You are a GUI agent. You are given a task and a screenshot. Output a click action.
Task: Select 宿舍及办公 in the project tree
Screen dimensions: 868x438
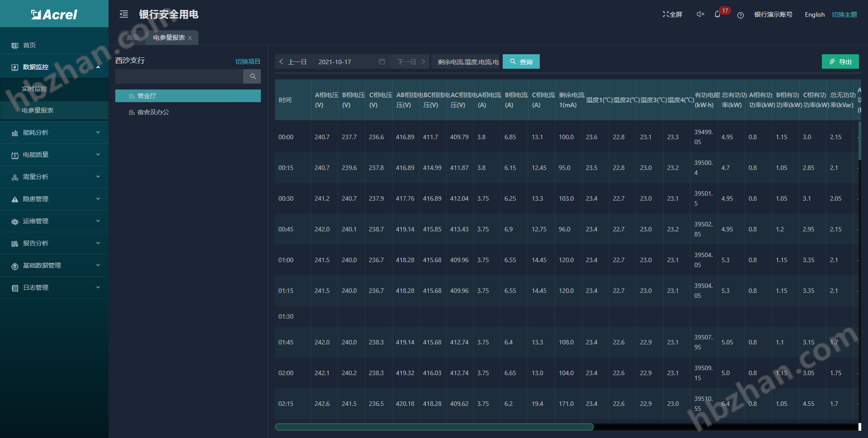pos(153,112)
